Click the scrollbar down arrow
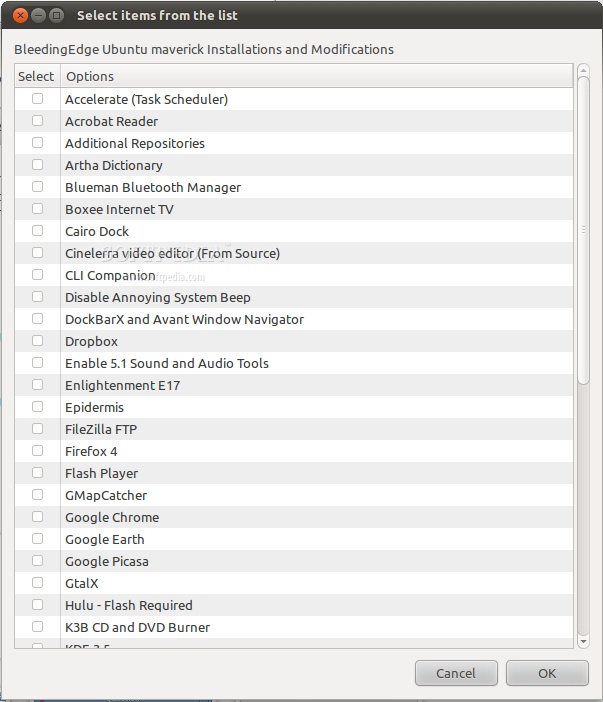This screenshot has height=702, width=603. (583, 642)
